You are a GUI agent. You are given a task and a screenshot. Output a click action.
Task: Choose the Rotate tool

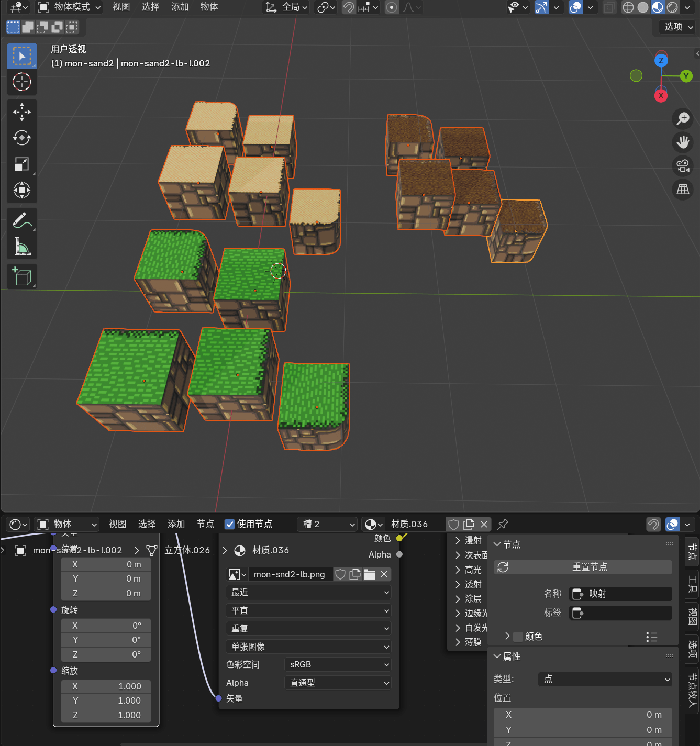22,138
